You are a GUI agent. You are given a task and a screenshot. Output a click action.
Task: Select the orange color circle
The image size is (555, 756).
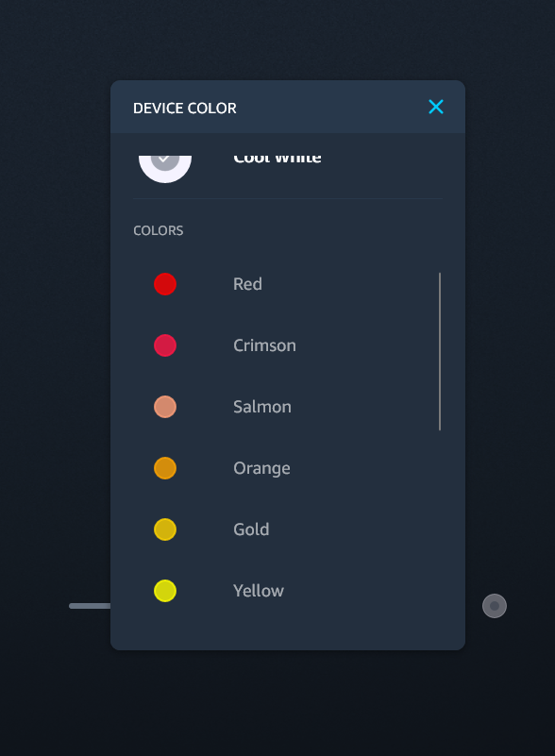pos(165,468)
